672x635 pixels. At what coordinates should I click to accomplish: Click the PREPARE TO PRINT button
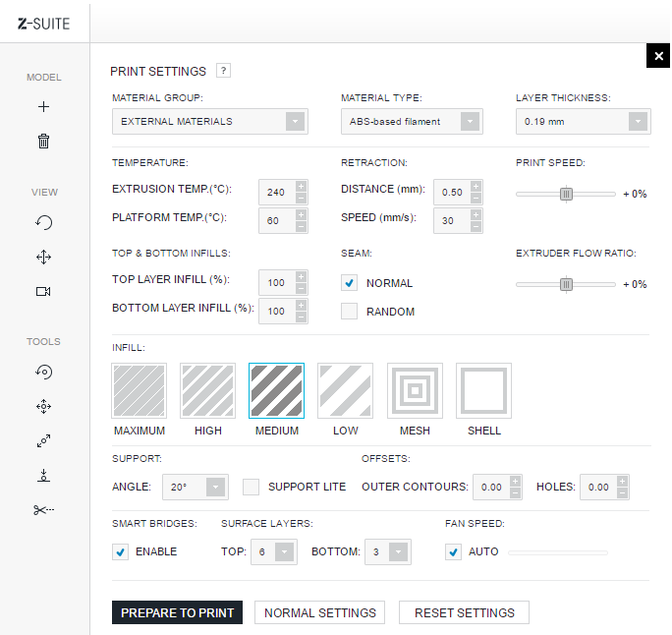[177, 612]
